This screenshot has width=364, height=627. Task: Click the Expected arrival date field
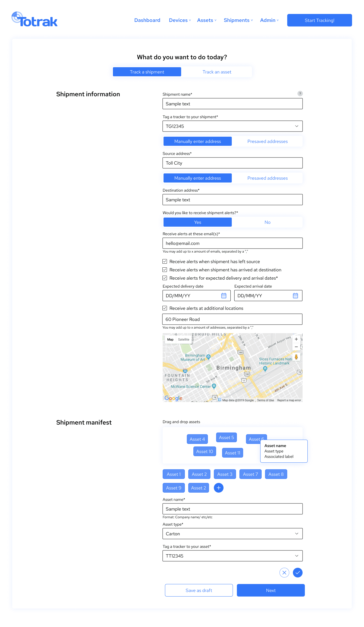[x=268, y=296]
